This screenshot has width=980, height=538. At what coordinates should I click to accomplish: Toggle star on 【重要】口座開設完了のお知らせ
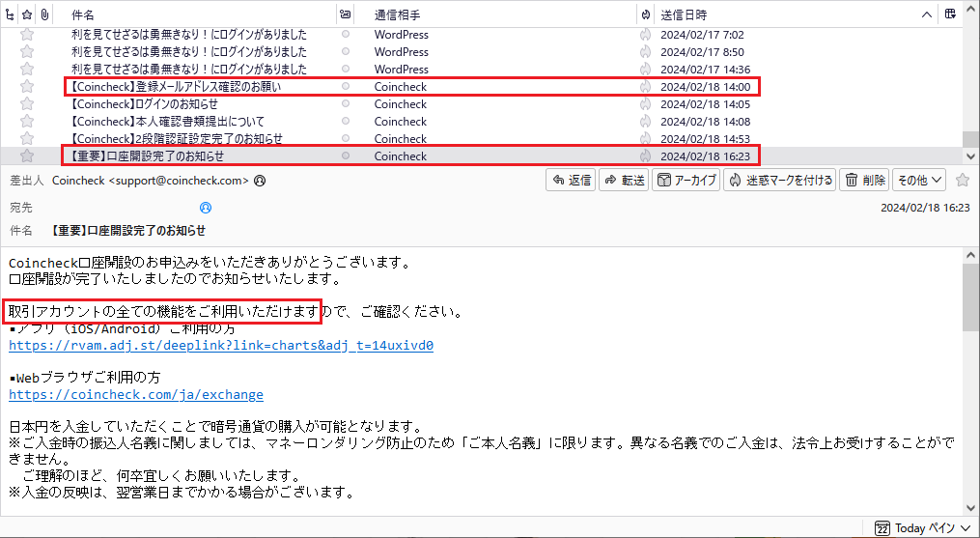(x=27, y=156)
